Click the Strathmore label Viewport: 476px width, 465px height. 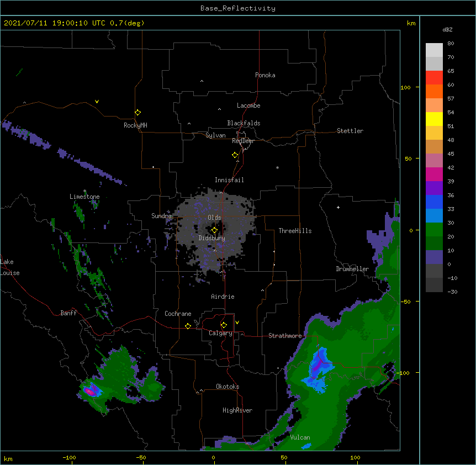pyautogui.click(x=285, y=336)
